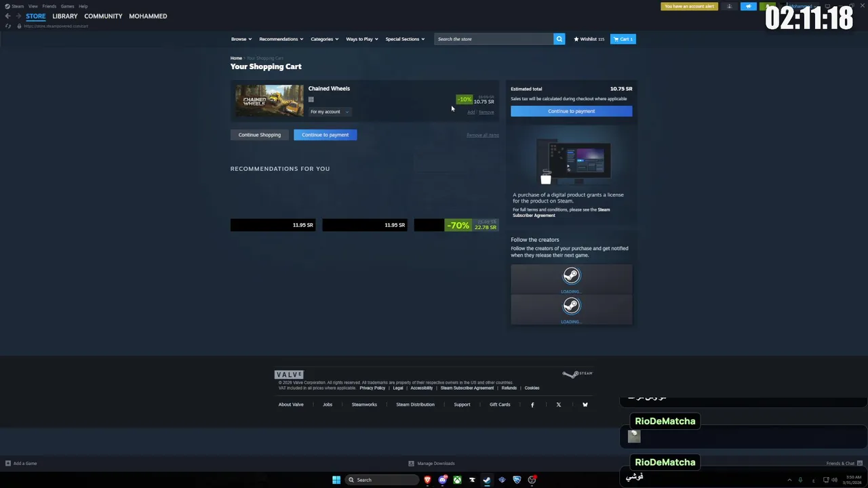
Task: Open the View menu
Action: click(x=33, y=6)
